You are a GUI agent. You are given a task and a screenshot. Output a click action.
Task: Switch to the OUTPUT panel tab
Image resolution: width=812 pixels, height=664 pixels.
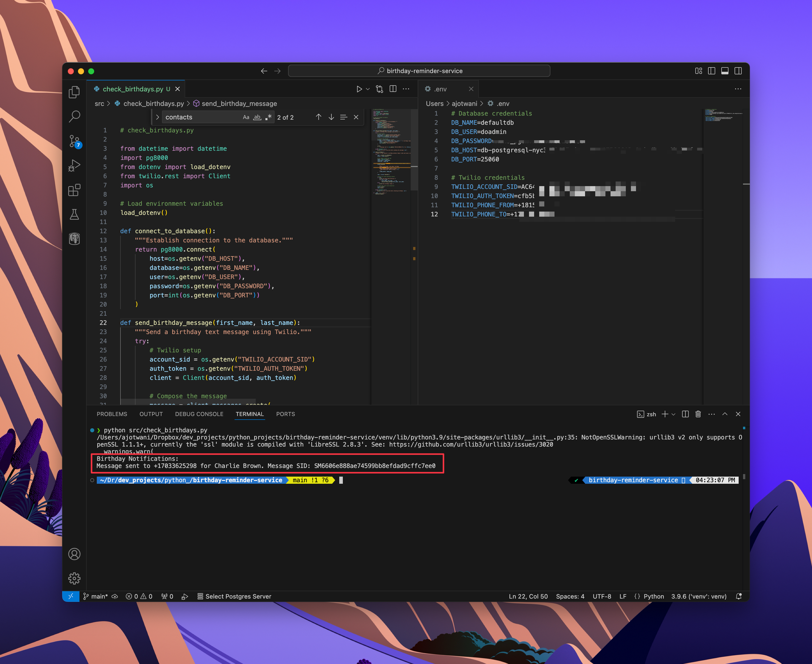click(151, 414)
